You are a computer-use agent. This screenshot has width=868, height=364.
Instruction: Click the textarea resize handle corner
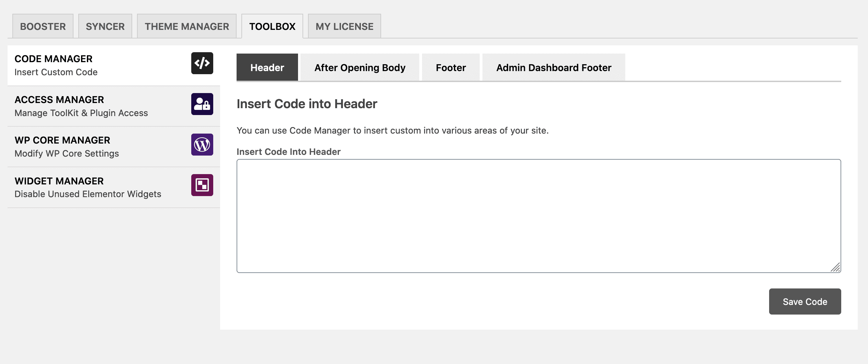pyautogui.click(x=835, y=267)
